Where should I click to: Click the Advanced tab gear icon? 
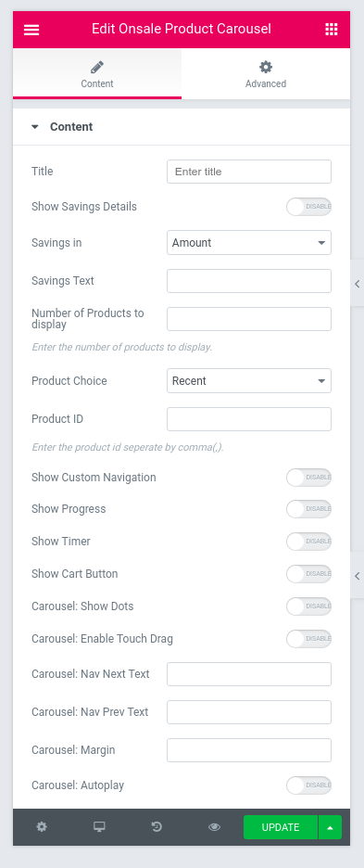tap(266, 67)
